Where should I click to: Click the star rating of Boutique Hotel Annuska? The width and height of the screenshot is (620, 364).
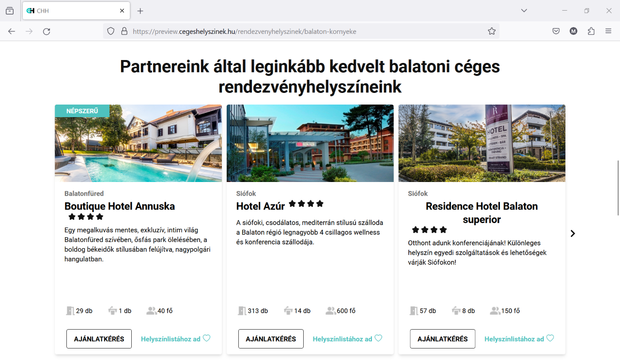point(86,217)
